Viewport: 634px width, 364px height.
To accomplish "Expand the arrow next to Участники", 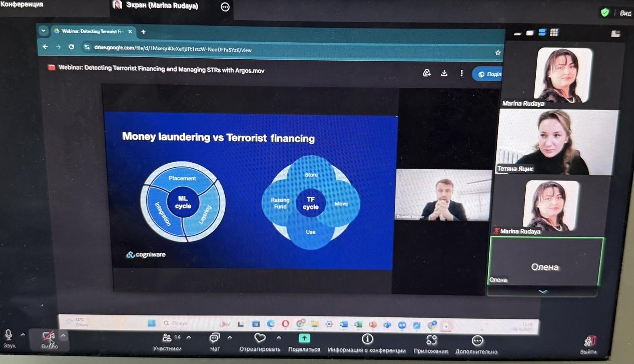I will click(189, 337).
